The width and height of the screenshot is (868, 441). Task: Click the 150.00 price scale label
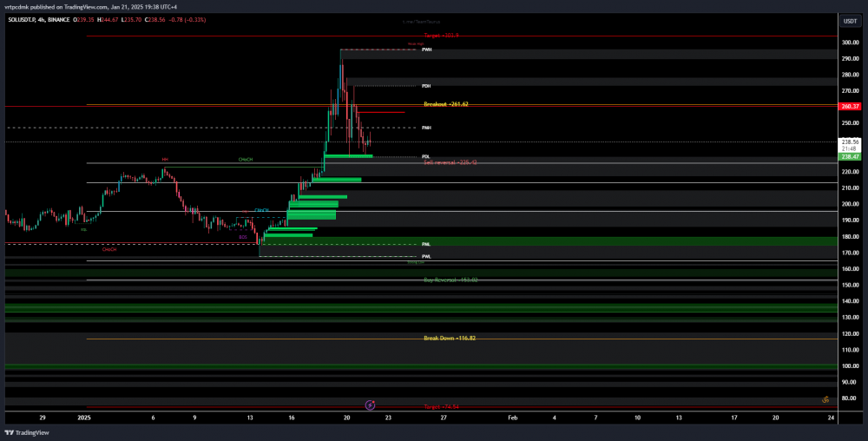coord(850,285)
